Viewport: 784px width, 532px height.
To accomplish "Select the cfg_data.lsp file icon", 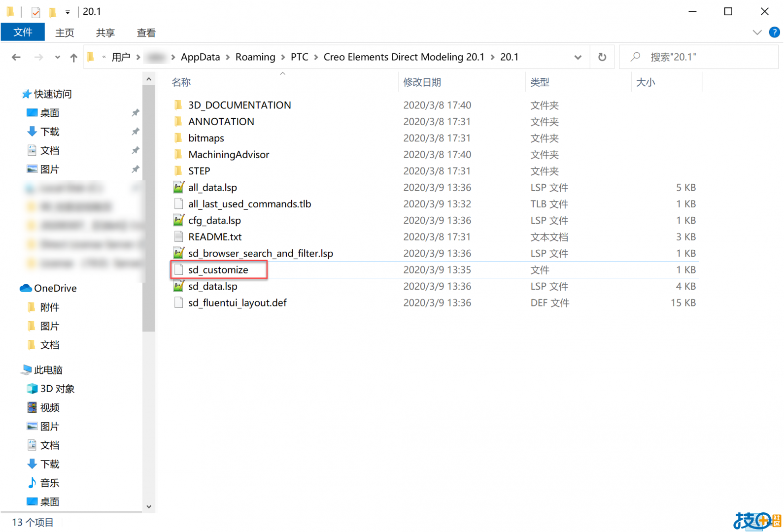I will point(179,220).
